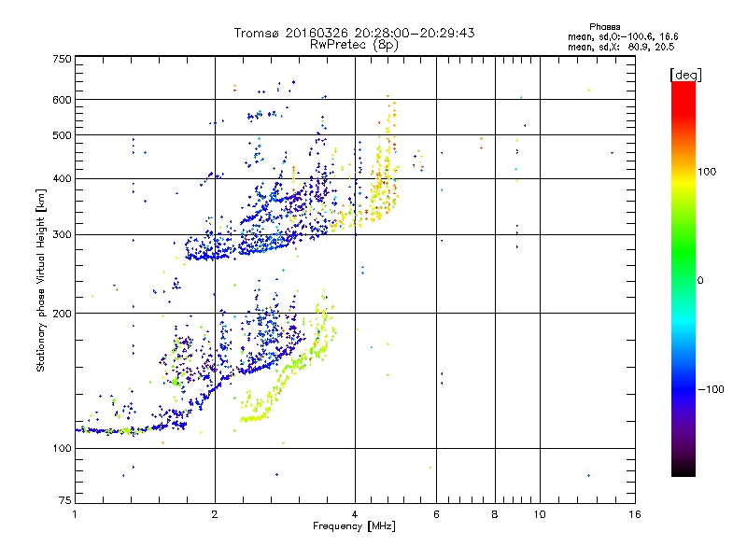The image size is (747, 560).
Task: Click the phase colorbar
Action: pyautogui.click(x=684, y=278)
